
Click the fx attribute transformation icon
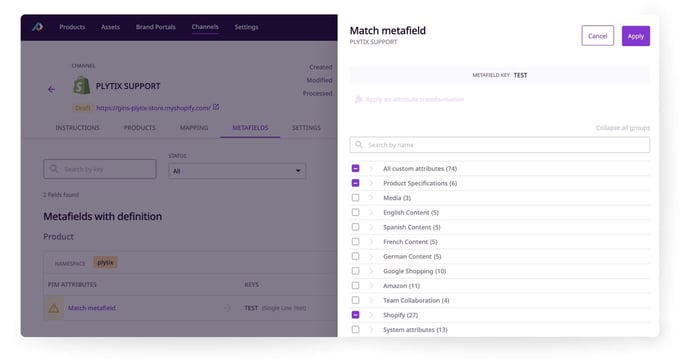click(358, 100)
